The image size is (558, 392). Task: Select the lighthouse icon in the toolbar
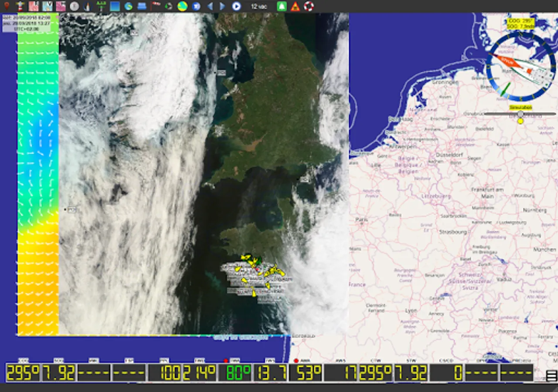[x=20, y=6]
